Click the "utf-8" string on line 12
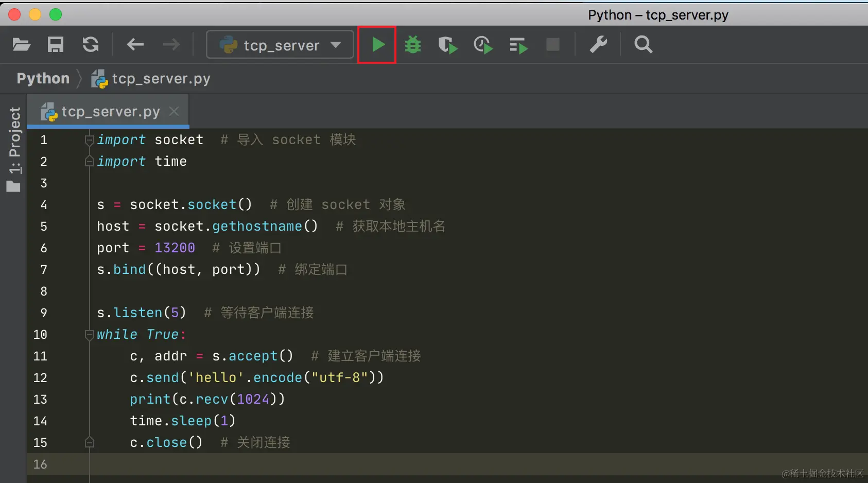Screen dimensions: 868x483 (340, 377)
